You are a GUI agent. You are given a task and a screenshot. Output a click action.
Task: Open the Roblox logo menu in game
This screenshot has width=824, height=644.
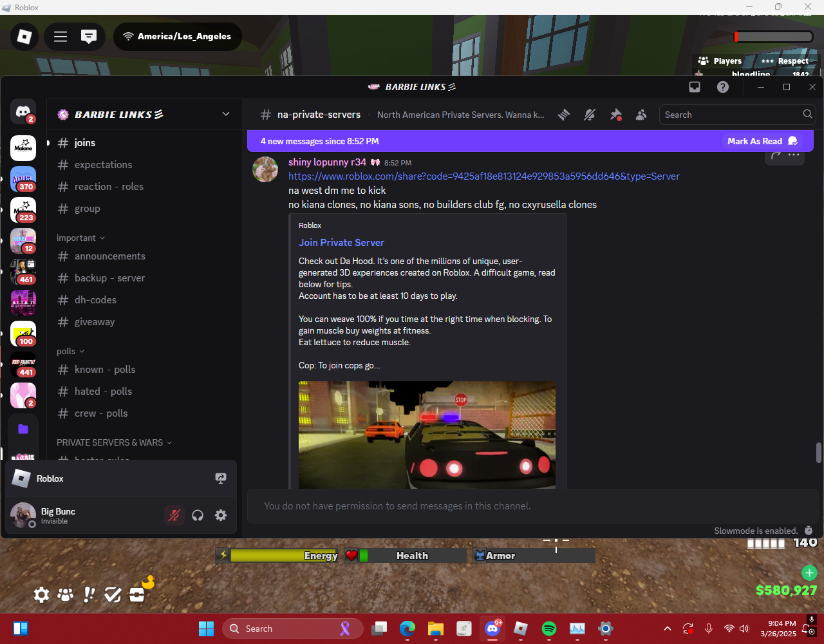[24, 37]
